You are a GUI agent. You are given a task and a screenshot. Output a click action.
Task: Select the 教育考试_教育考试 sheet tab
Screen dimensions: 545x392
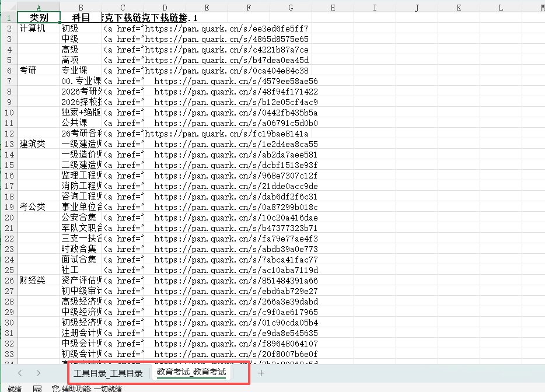[x=191, y=372]
